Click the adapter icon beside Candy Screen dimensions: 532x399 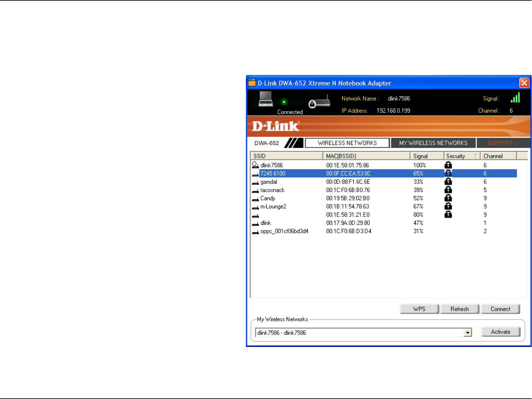click(255, 199)
